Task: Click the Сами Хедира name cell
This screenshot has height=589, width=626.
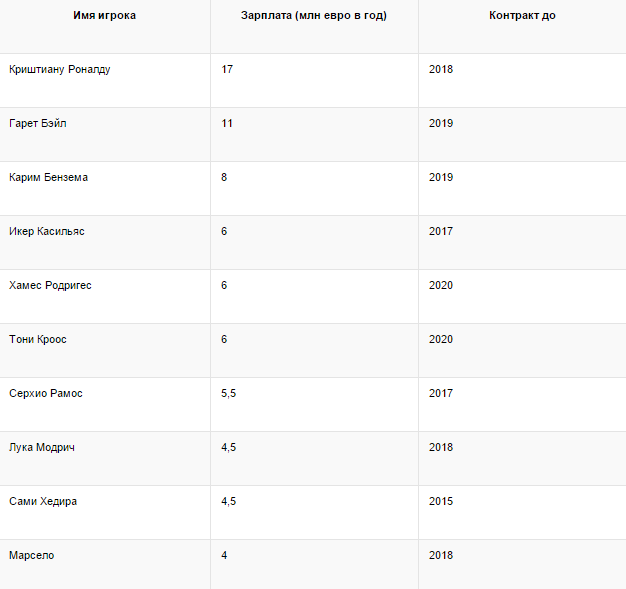Action: click(43, 502)
